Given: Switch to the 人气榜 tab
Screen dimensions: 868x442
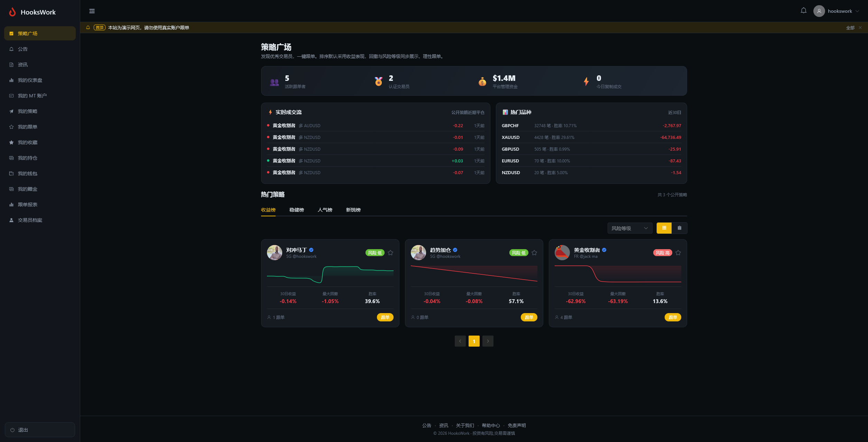Looking at the screenshot, I should pos(325,210).
